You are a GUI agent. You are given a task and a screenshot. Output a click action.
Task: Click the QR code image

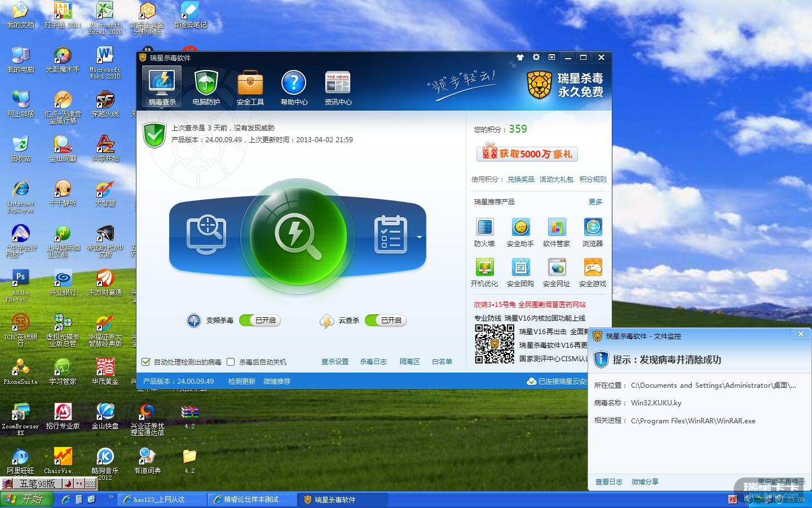pyautogui.click(x=495, y=344)
